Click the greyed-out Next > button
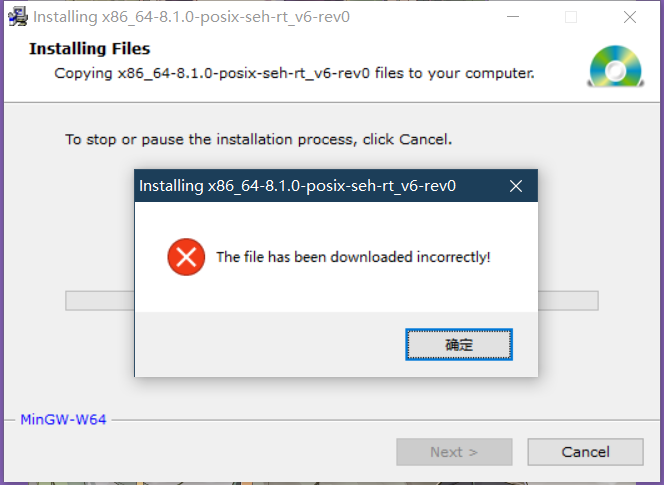This screenshot has width=664, height=485. pos(454,452)
